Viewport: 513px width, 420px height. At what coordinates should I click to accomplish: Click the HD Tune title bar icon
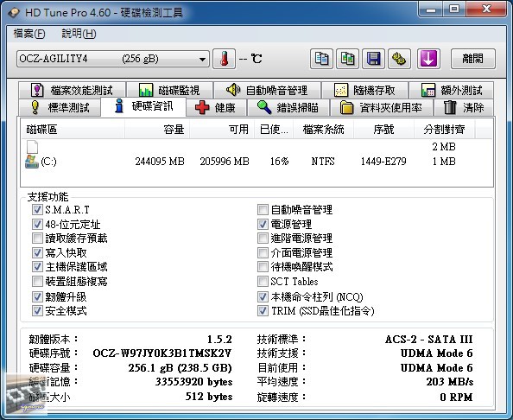pyautogui.click(x=14, y=13)
